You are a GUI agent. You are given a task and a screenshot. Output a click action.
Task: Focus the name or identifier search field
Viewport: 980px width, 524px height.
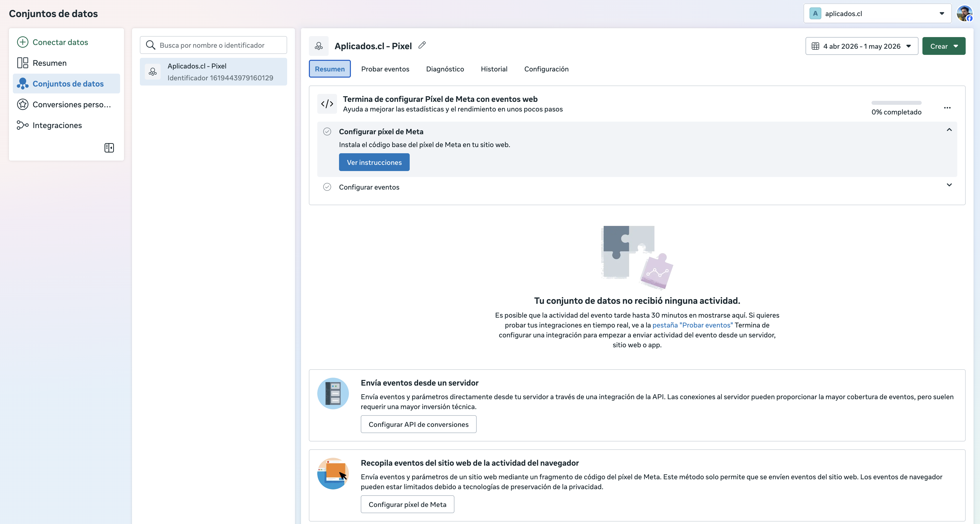(x=213, y=45)
